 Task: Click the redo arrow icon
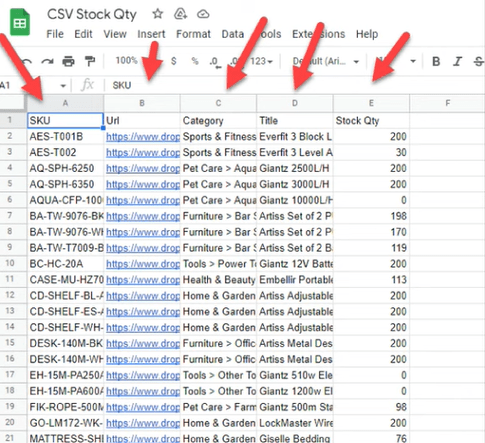coord(47,61)
